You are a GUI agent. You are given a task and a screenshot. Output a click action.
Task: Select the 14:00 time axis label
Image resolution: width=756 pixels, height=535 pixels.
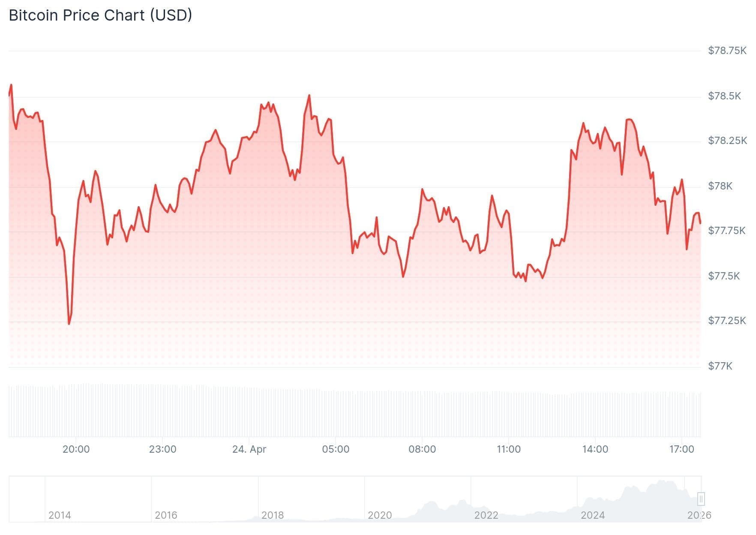595,449
